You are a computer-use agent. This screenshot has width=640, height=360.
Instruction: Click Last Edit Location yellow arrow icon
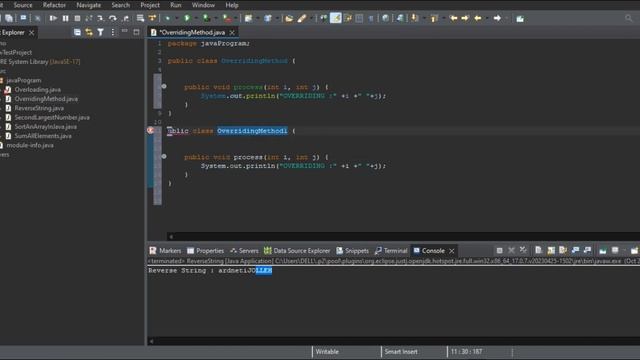[x=453, y=18]
